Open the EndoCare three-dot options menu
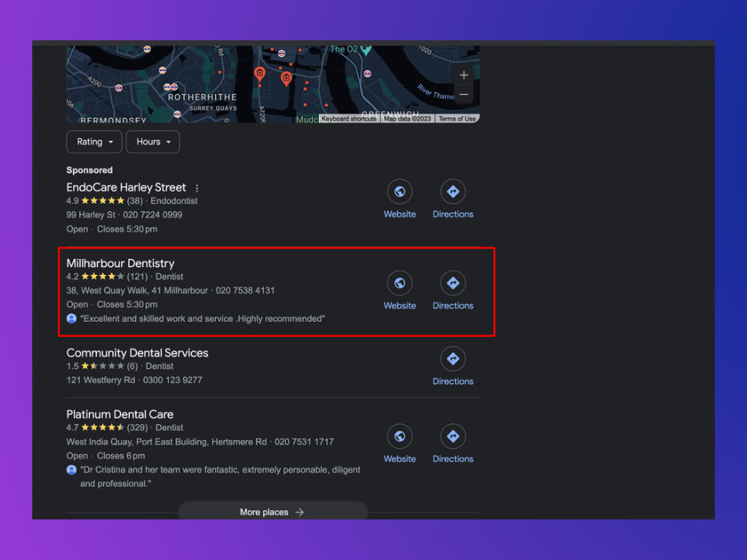The height and width of the screenshot is (560, 747). point(196,188)
